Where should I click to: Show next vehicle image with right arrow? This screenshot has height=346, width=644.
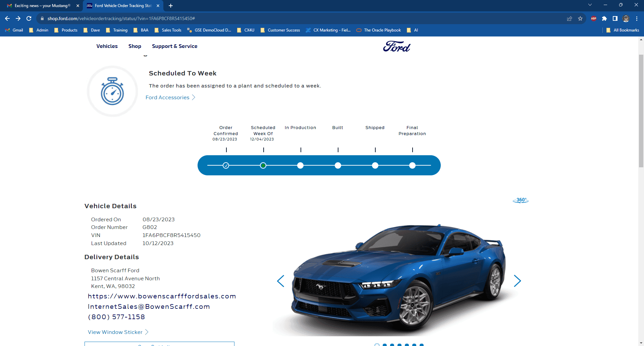517,281
